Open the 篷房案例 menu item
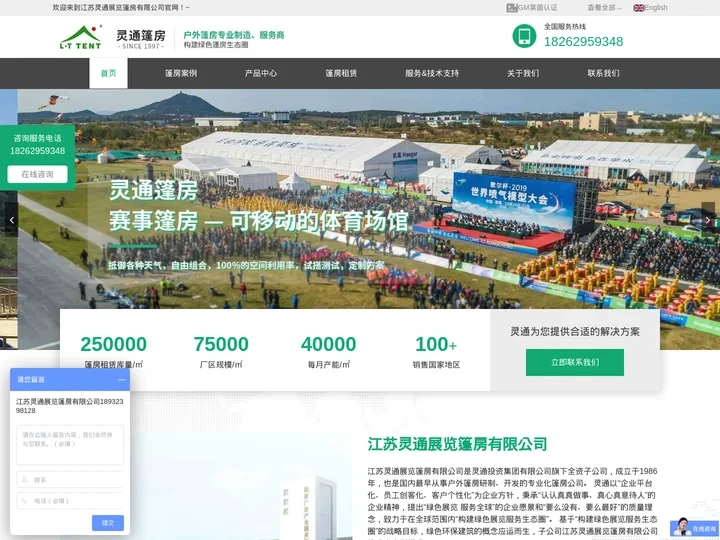 pos(181,73)
